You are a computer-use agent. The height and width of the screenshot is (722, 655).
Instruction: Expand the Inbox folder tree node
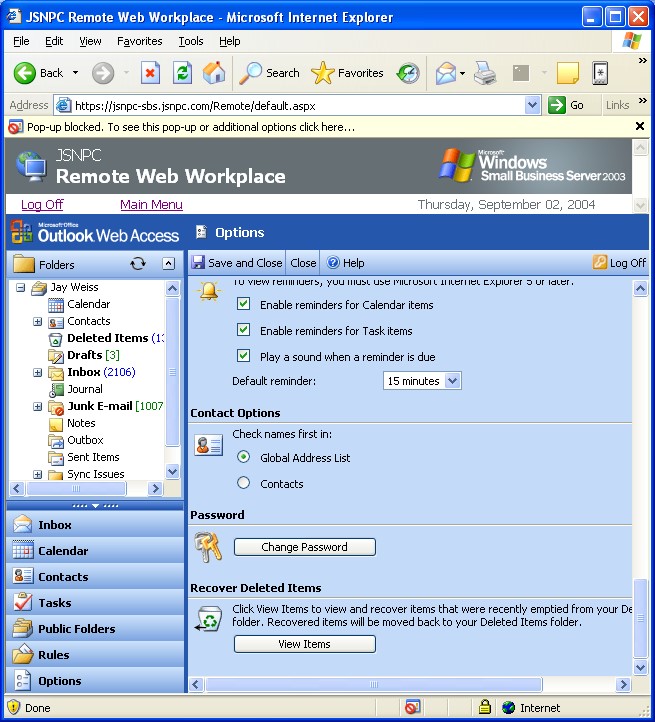click(37, 373)
